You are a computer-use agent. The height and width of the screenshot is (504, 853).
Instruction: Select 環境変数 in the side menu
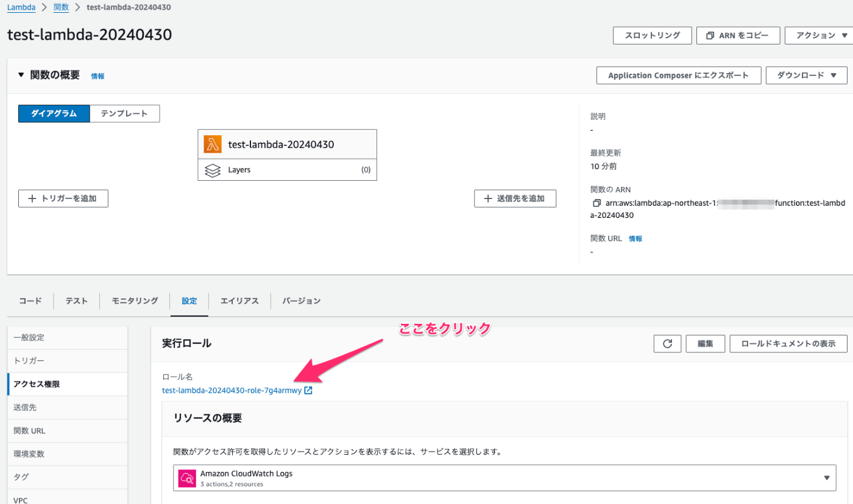(67, 453)
